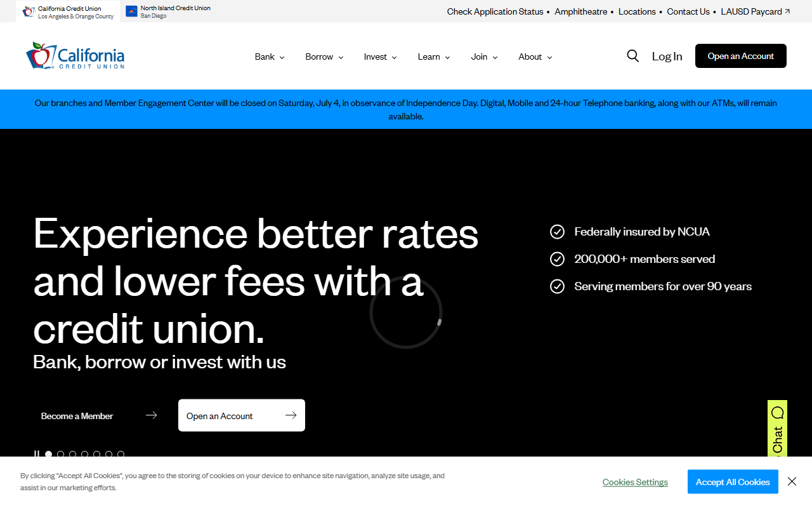
Task: Click "Bank, borrow or invest with us" text
Action: click(160, 362)
